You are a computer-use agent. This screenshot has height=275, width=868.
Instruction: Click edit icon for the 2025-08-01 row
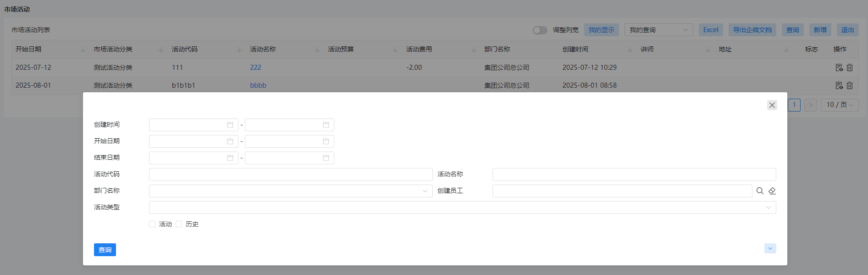click(x=839, y=85)
